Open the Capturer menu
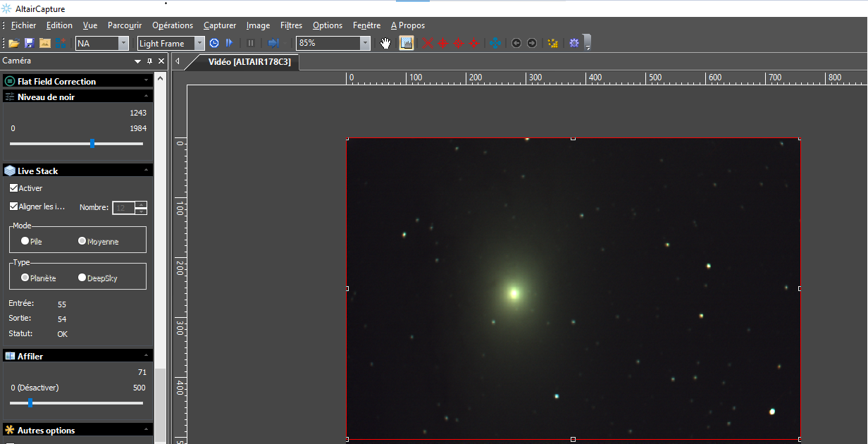 220,25
